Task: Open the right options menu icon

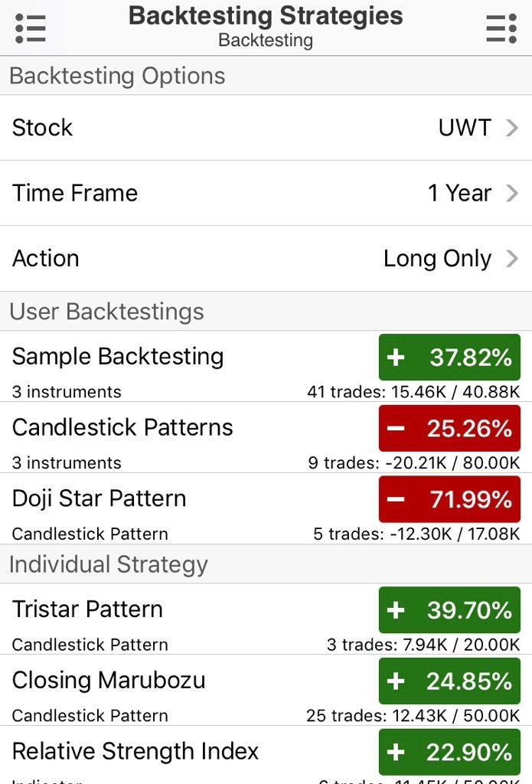Action: (x=501, y=28)
